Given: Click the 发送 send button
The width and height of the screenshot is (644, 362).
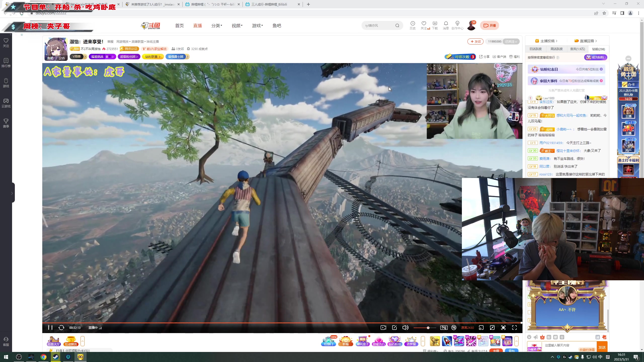Looking at the screenshot, I should pyautogui.click(x=602, y=347).
